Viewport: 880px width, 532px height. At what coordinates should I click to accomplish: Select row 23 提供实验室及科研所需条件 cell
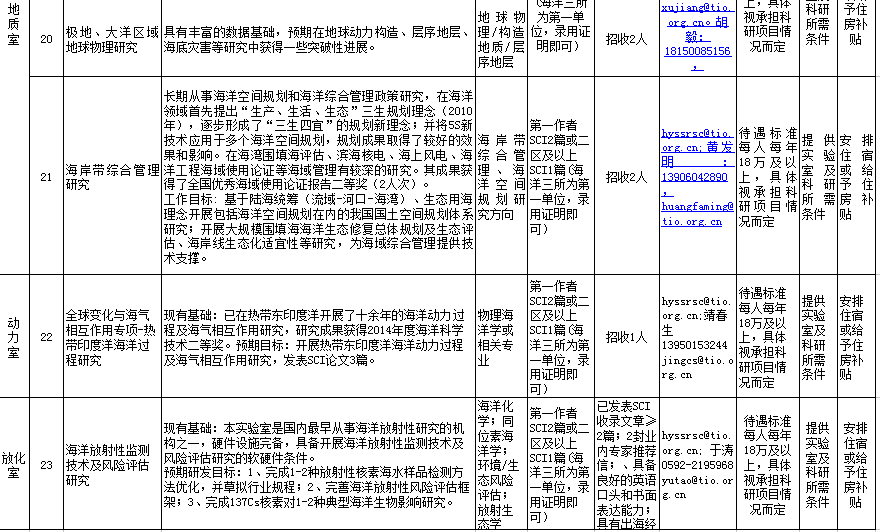818,465
